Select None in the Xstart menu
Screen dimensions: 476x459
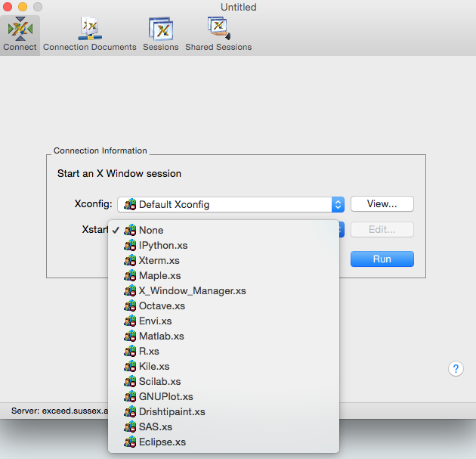224,231
